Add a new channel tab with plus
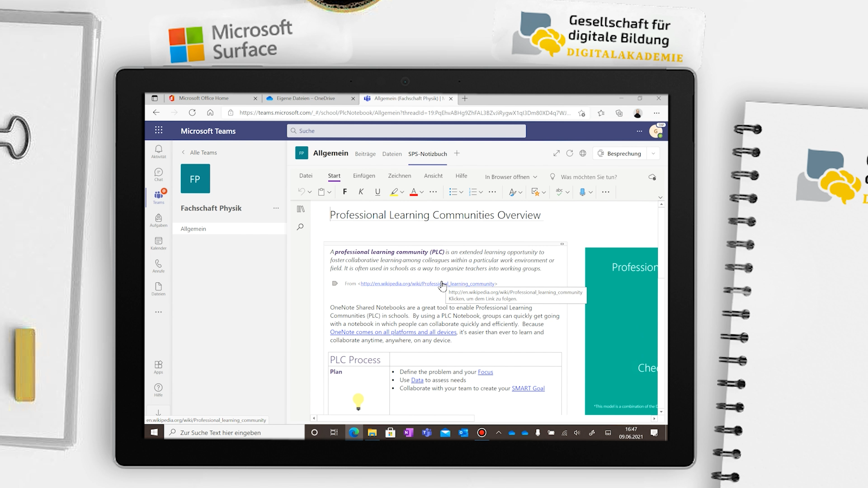Image resolution: width=868 pixels, height=488 pixels. (457, 154)
